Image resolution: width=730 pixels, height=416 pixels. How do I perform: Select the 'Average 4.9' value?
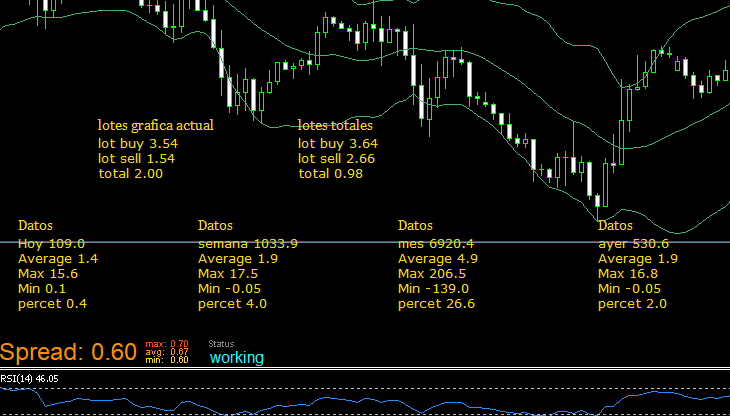click(438, 259)
